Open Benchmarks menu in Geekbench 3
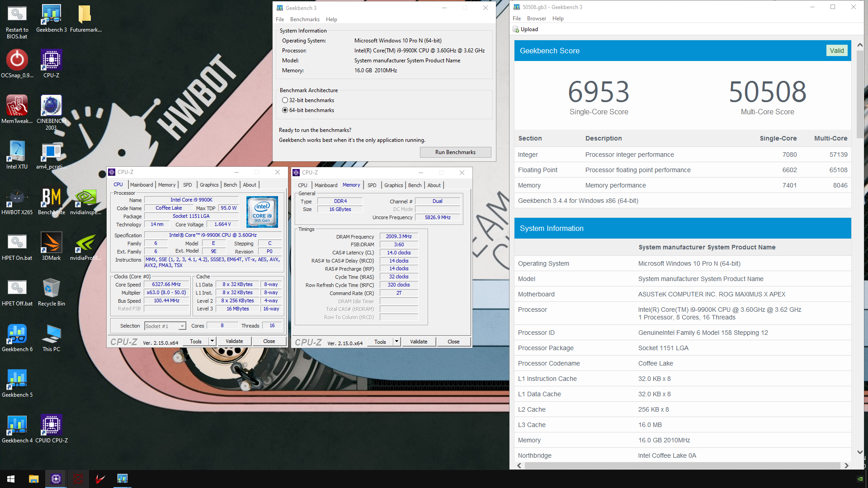Screen dimensions: 868x488 coord(305,19)
